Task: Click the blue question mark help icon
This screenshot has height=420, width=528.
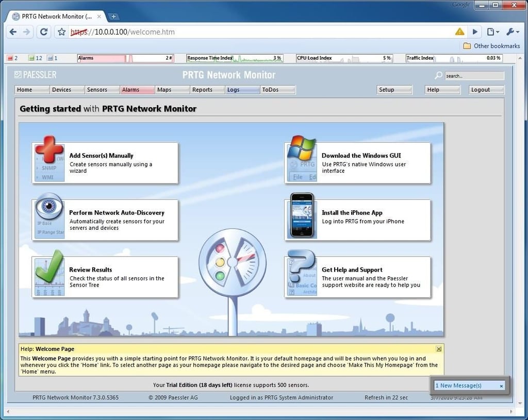Action: tap(301, 265)
